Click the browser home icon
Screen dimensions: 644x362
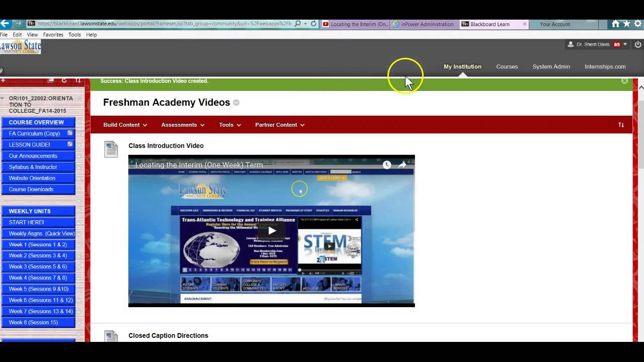tap(615, 24)
